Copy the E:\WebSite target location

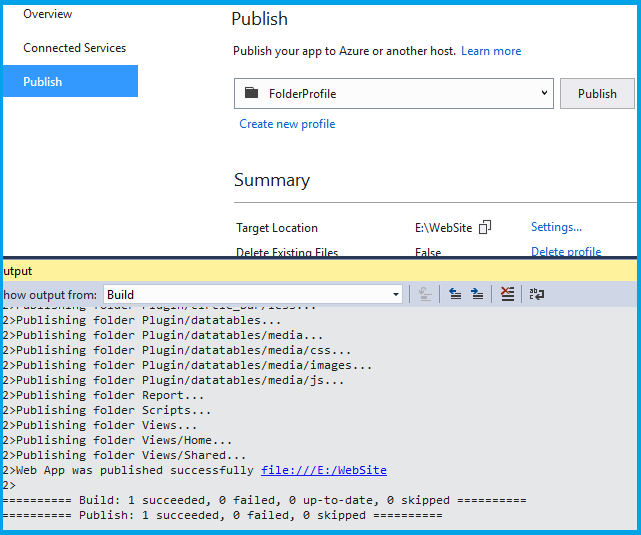click(x=485, y=228)
